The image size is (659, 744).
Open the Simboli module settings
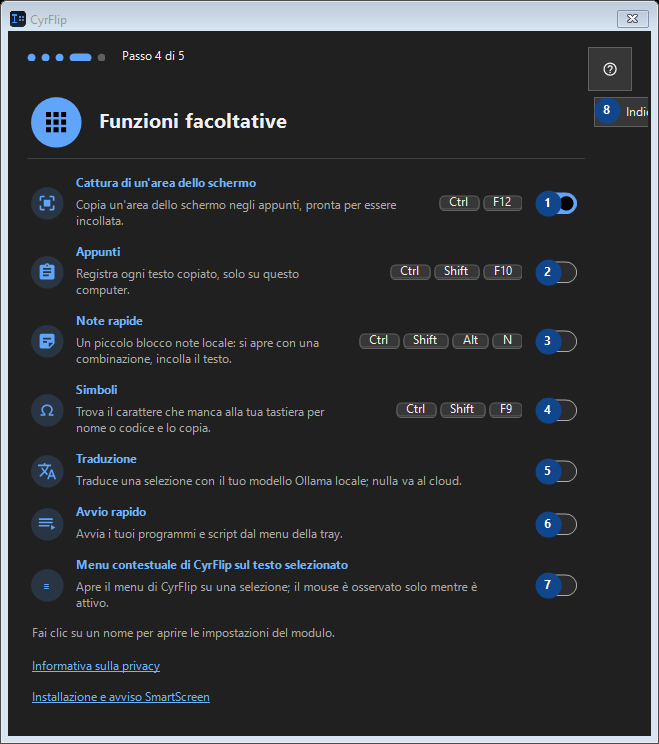tap(97, 390)
